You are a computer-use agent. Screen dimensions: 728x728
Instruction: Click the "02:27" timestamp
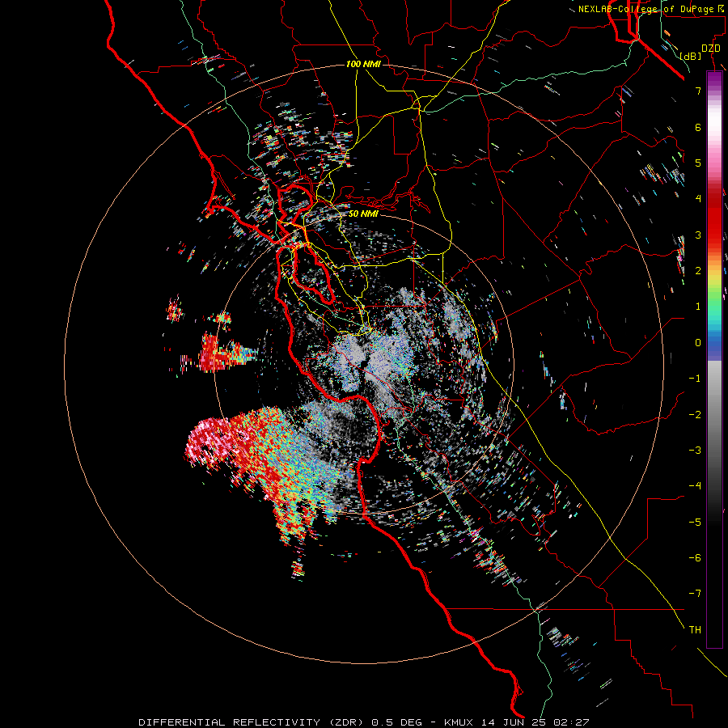coord(570,722)
